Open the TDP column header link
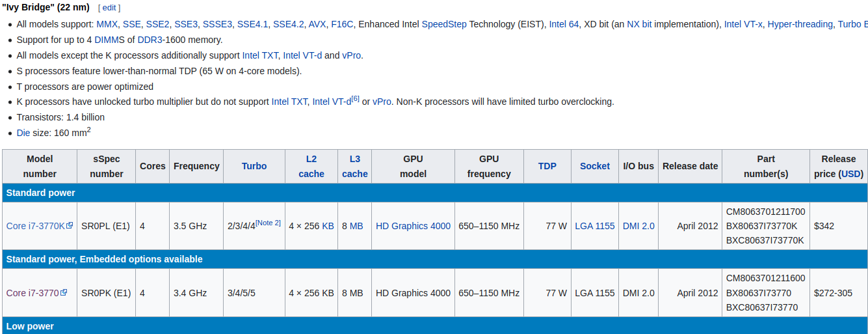Image resolution: width=868 pixels, height=334 pixels. pos(547,166)
